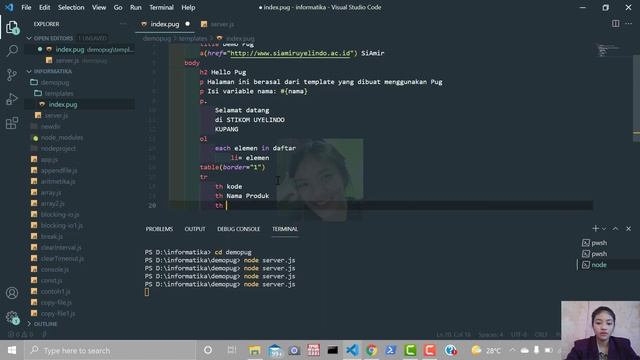Open the Accounts menu icon
The image size is (640, 360).
(x=12, y=293)
